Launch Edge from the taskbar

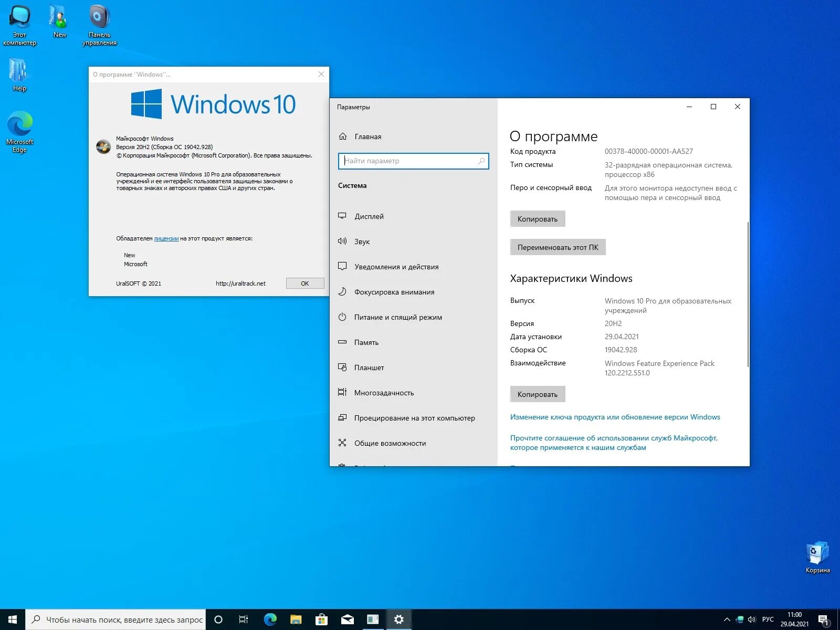coord(270,619)
